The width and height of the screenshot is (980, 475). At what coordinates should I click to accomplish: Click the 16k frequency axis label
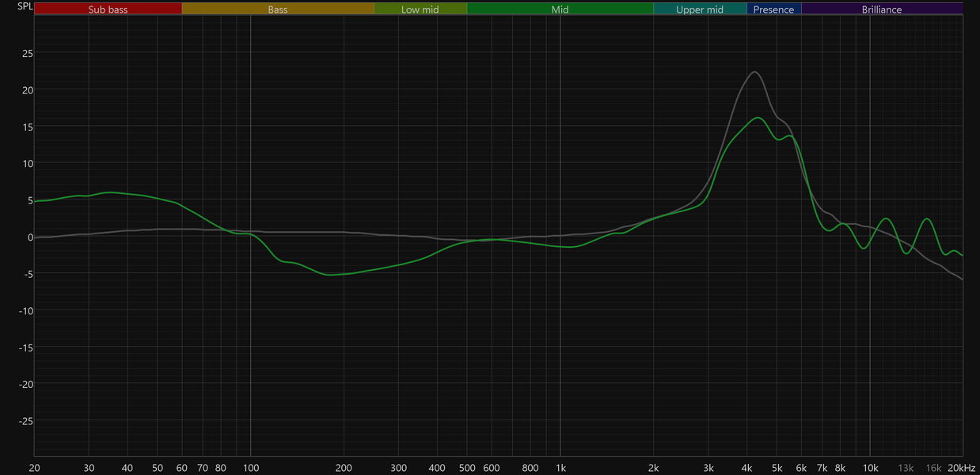tap(934, 468)
